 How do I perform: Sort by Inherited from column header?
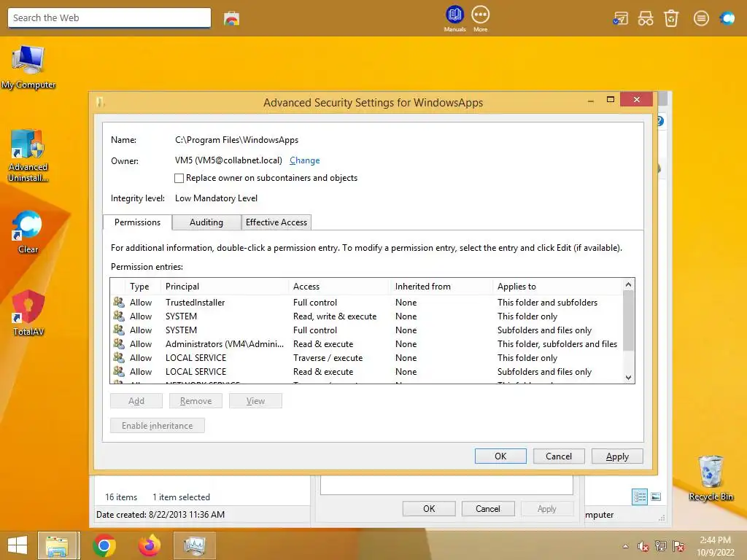point(441,287)
